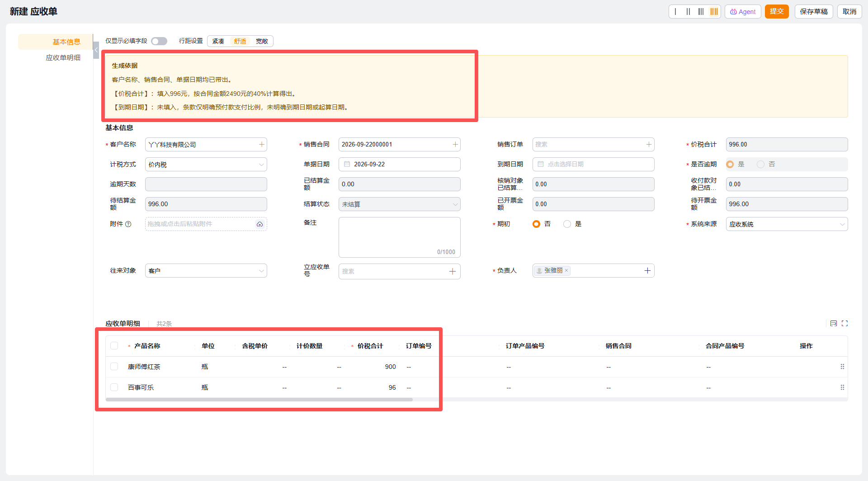Viewport: 868px width, 481px height.
Task: Remove the 张雅丽 tag from 负责人
Action: point(566,270)
